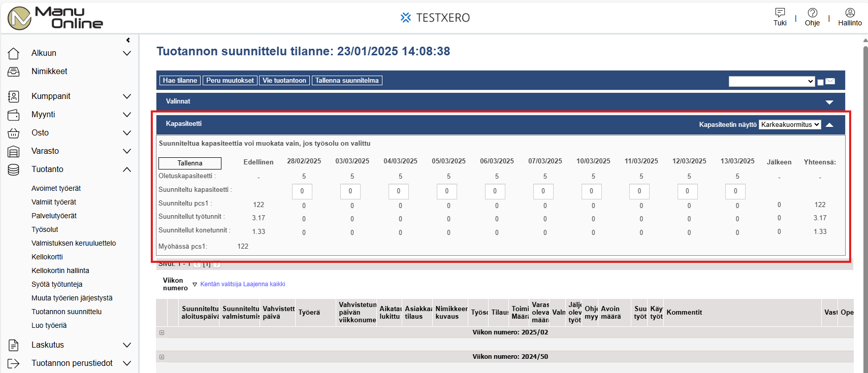Open Avoimet työerät submenu item
This screenshot has height=373, width=868.
(56, 188)
